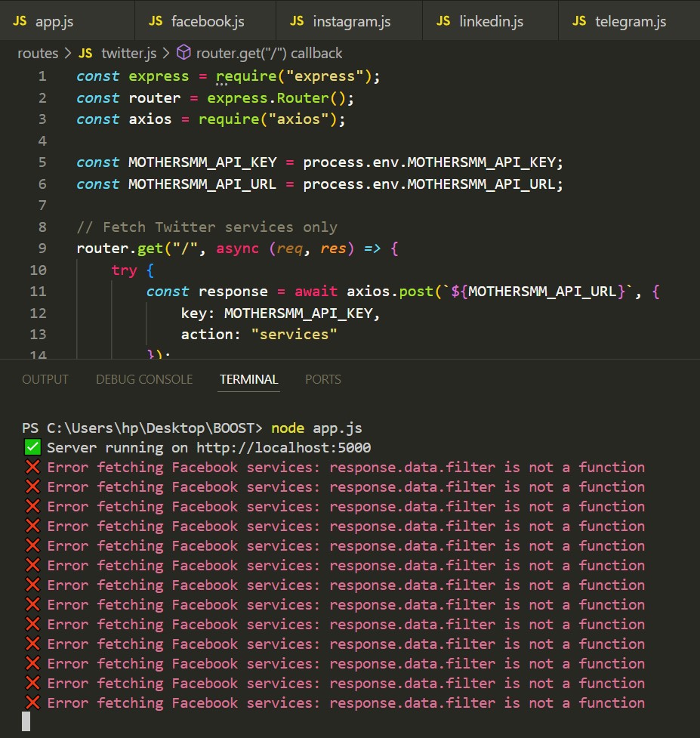Click the await keyword on line 11
This screenshot has width=700, height=738.
(x=316, y=292)
